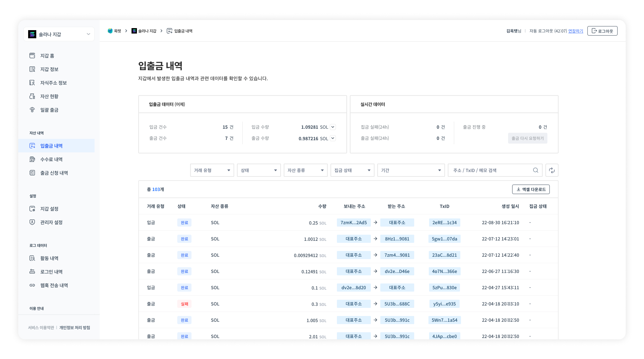Click the 관리자 설정 sidebar icon
The width and height of the screenshot is (644, 359).
click(32, 222)
